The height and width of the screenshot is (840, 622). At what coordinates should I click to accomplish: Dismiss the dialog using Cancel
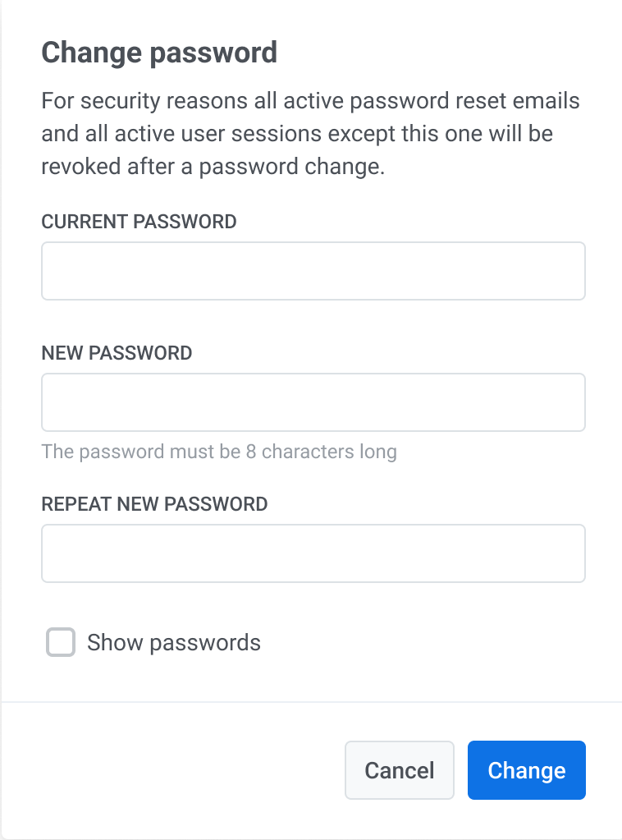pyautogui.click(x=400, y=770)
